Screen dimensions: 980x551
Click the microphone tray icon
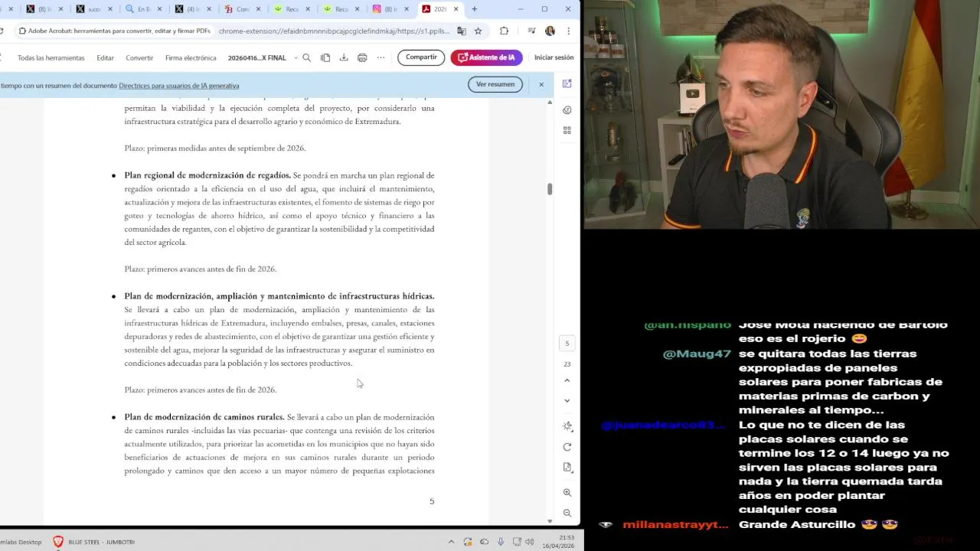(x=501, y=542)
